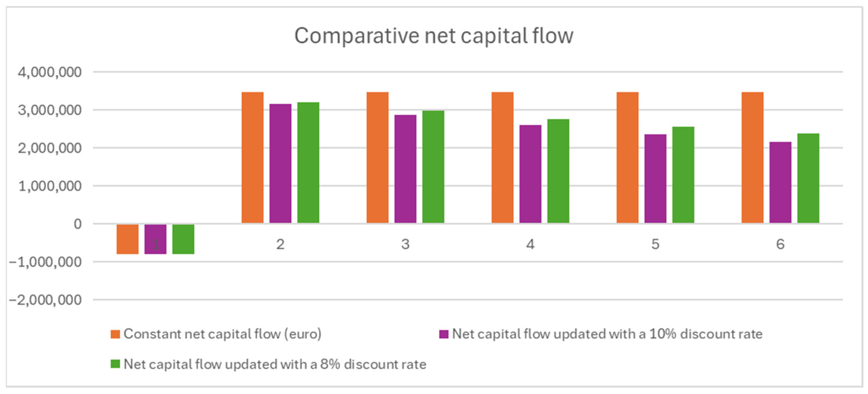Click the orange legend swatch for constant flow
Screen dimensions: 868x394
pos(115,334)
